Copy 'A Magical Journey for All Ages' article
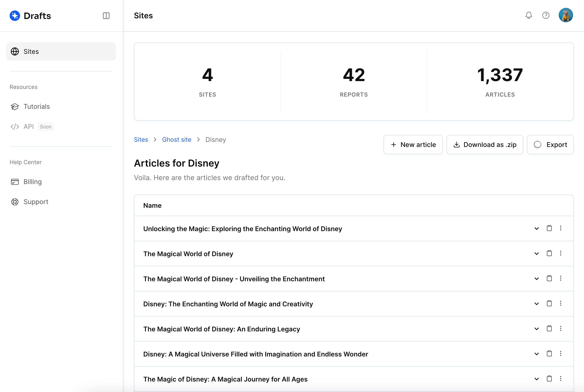Screen dimensions: 584x392 click(x=549, y=378)
